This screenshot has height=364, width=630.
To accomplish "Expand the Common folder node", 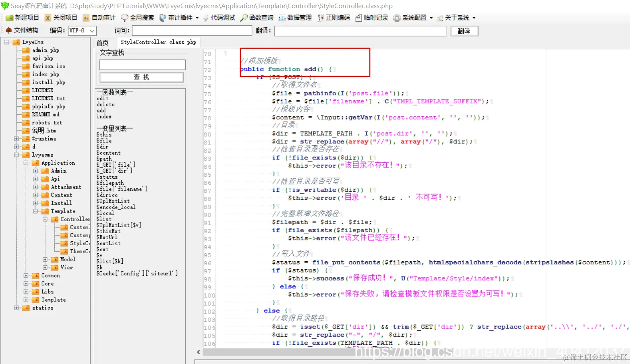I will click(x=26, y=276).
